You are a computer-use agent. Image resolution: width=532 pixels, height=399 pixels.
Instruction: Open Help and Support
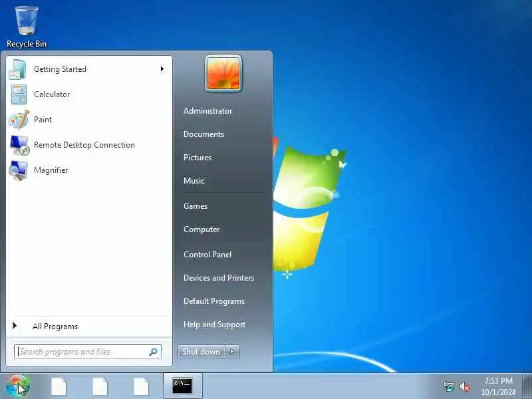[x=214, y=325]
